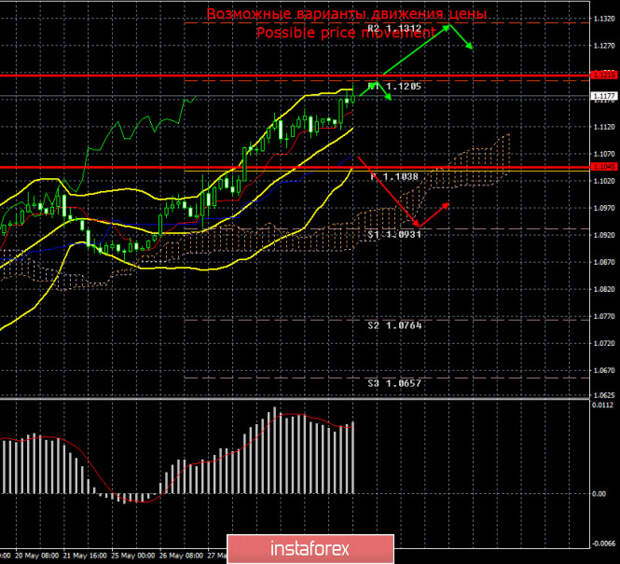Screen dimensions: 620x564
Task: Select the S3 1.0657 support label
Action: 394,383
